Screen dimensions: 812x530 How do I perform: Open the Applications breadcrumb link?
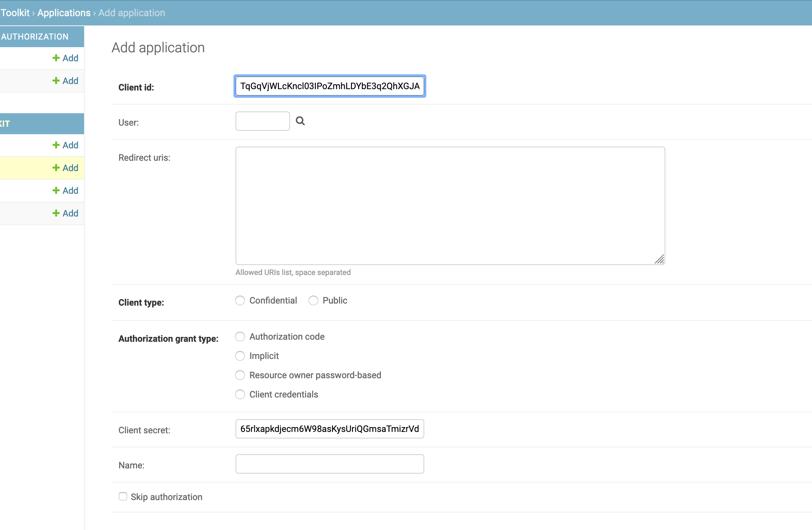[64, 13]
